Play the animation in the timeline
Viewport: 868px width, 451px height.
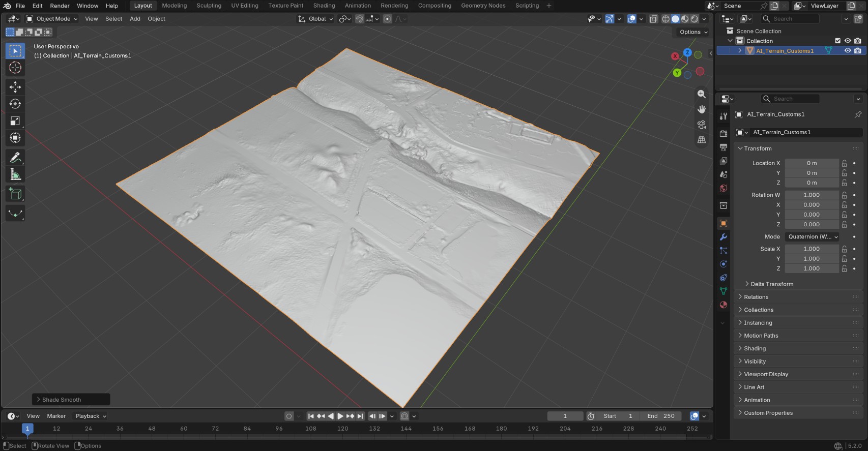(340, 416)
